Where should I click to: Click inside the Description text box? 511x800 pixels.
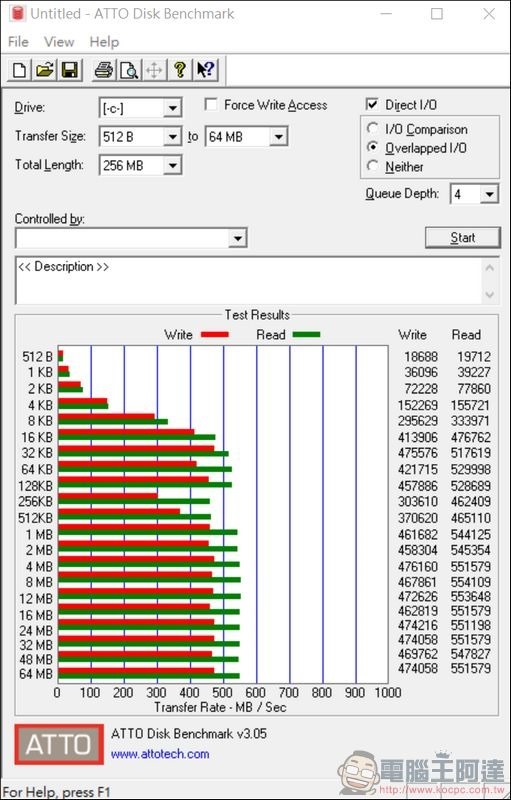pos(250,281)
